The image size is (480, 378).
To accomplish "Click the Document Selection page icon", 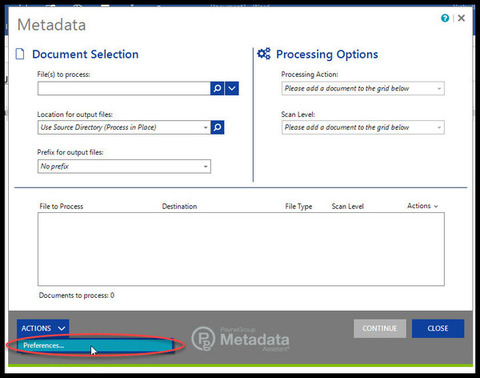I will click(20, 54).
